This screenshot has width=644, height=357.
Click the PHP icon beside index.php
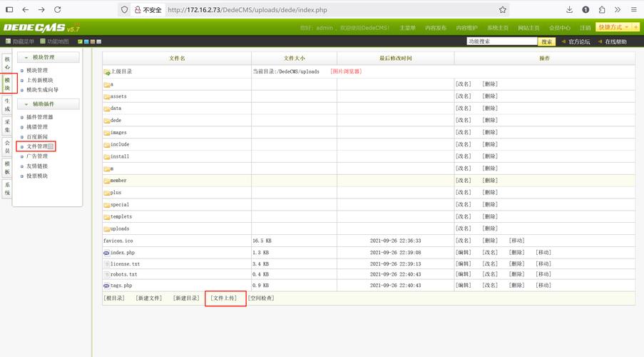pos(107,253)
